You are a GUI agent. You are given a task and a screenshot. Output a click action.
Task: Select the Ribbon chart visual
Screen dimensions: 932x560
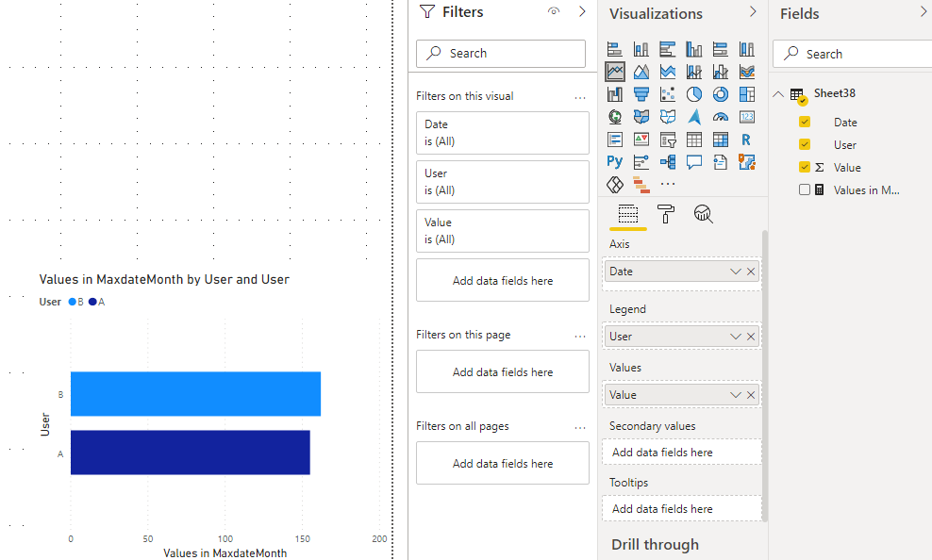(x=746, y=72)
